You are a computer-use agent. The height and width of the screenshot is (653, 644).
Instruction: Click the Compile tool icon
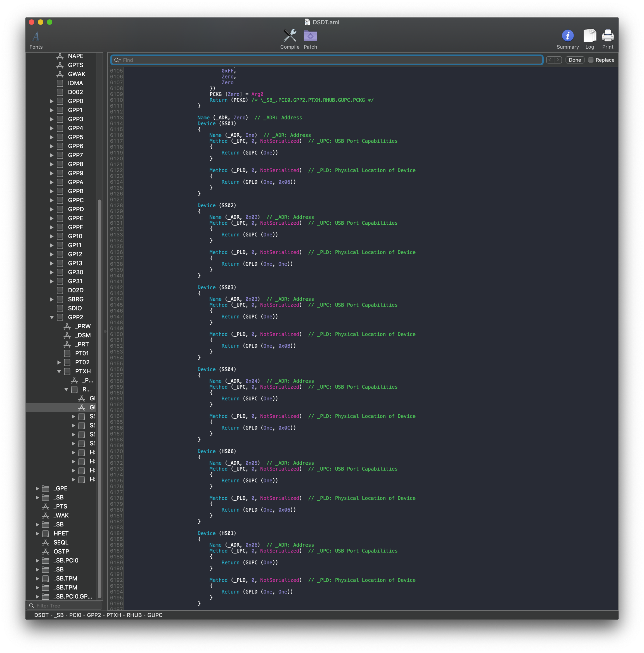(290, 36)
